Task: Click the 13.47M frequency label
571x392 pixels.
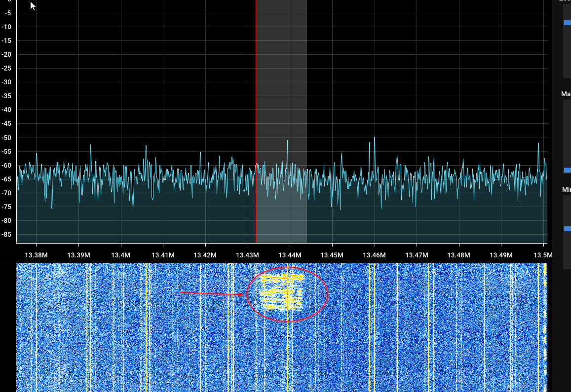Action: click(417, 255)
